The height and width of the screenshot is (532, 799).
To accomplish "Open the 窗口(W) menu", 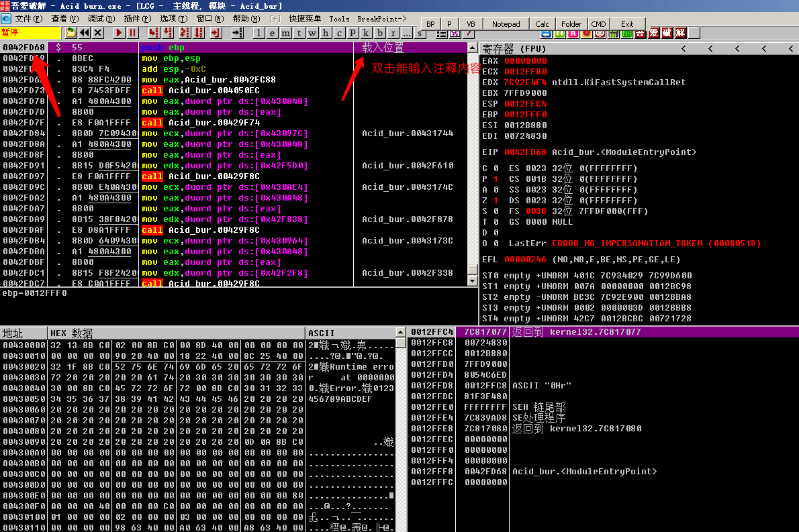I will (x=210, y=19).
